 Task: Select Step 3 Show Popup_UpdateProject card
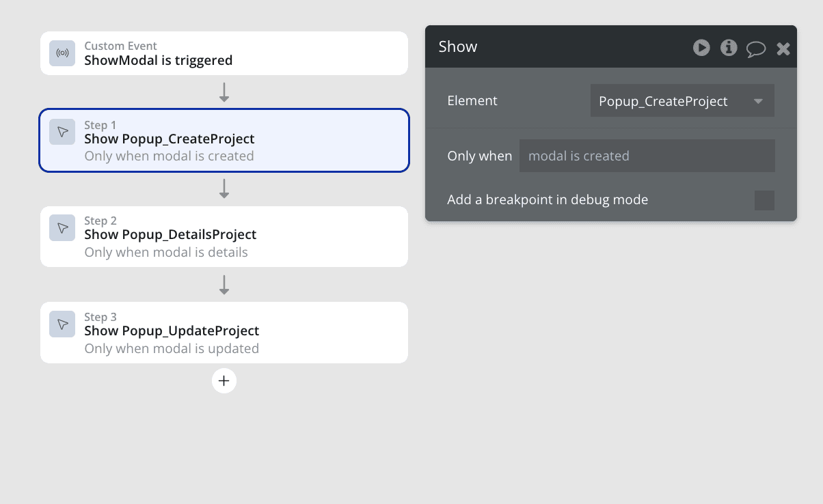224,333
